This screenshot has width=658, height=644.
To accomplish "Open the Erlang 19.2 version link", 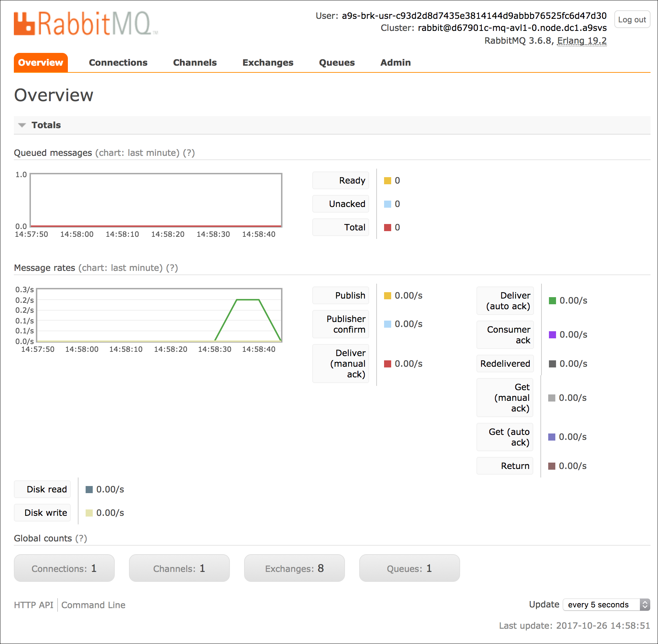I will (582, 41).
